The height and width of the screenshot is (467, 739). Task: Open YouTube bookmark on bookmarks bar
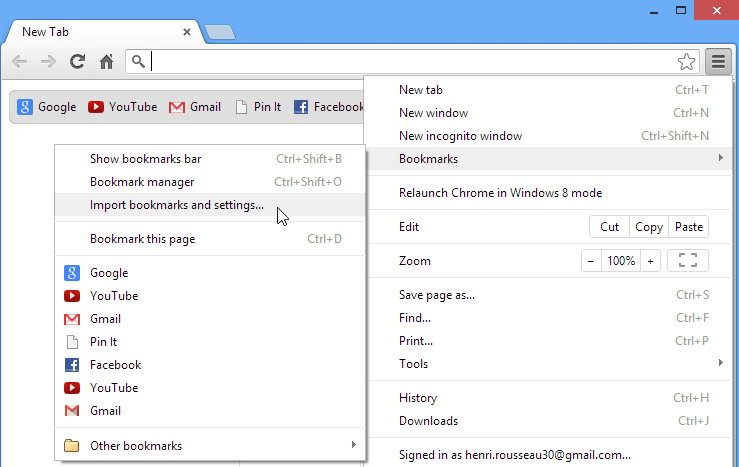coord(123,107)
